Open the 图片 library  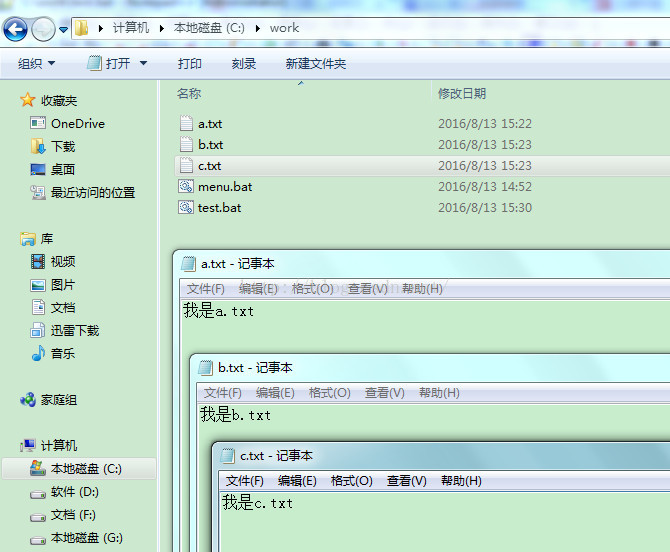[x=53, y=285]
